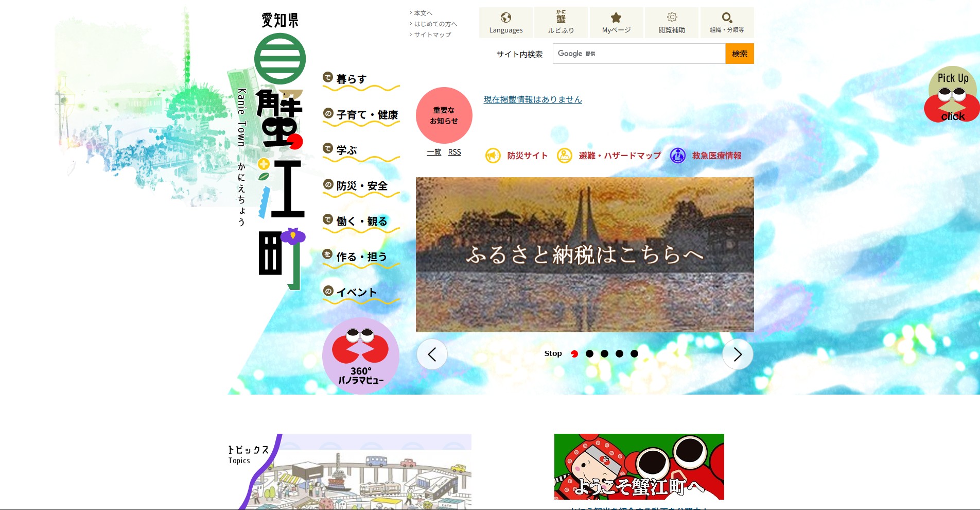Open the 作る・担う menu
The height and width of the screenshot is (510, 980).
(x=361, y=259)
